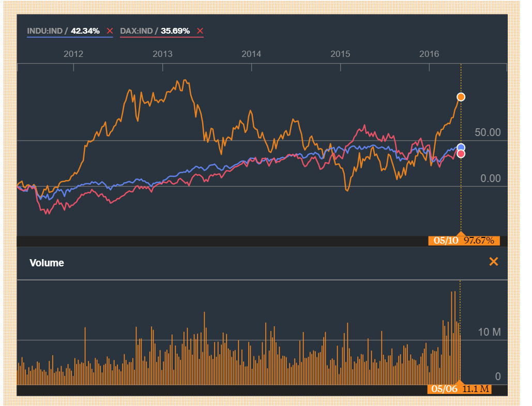Jump to 2014 on the time axis
The image size is (532, 406).
[x=251, y=54]
